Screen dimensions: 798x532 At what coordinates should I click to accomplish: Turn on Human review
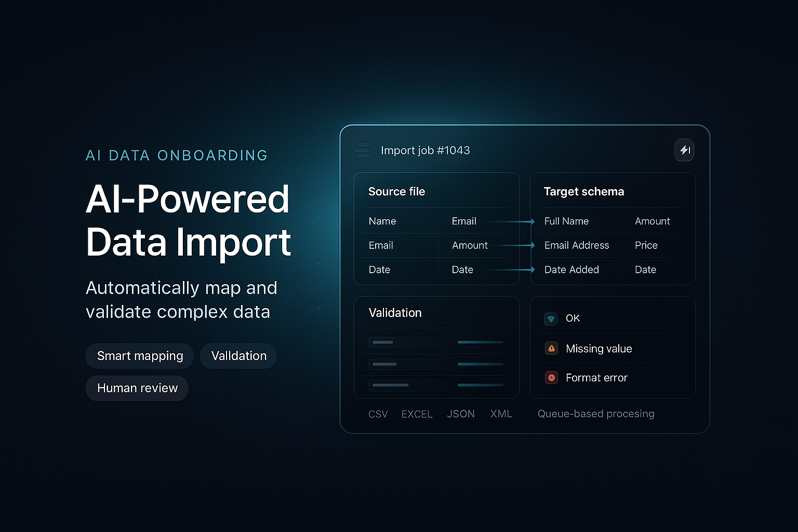click(x=137, y=388)
